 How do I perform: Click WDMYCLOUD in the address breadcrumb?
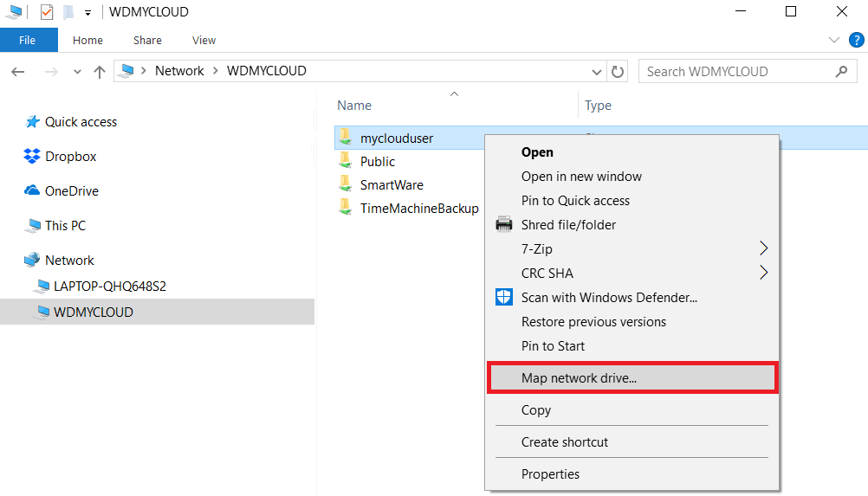pos(266,71)
